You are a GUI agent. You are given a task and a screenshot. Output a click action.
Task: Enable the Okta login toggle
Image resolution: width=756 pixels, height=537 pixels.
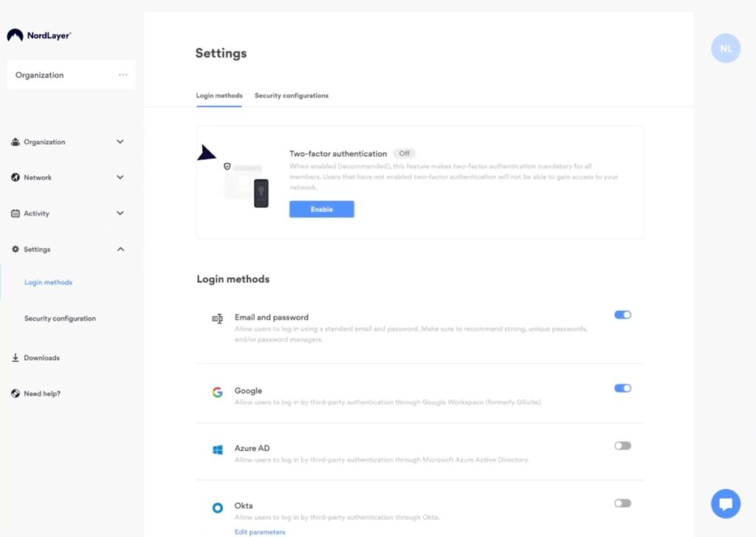pos(622,503)
